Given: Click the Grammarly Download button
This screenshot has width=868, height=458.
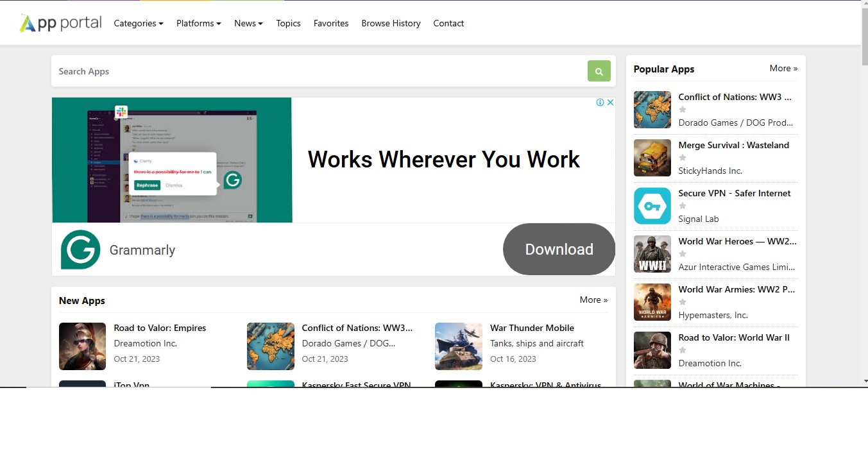Looking at the screenshot, I should 559,250.
